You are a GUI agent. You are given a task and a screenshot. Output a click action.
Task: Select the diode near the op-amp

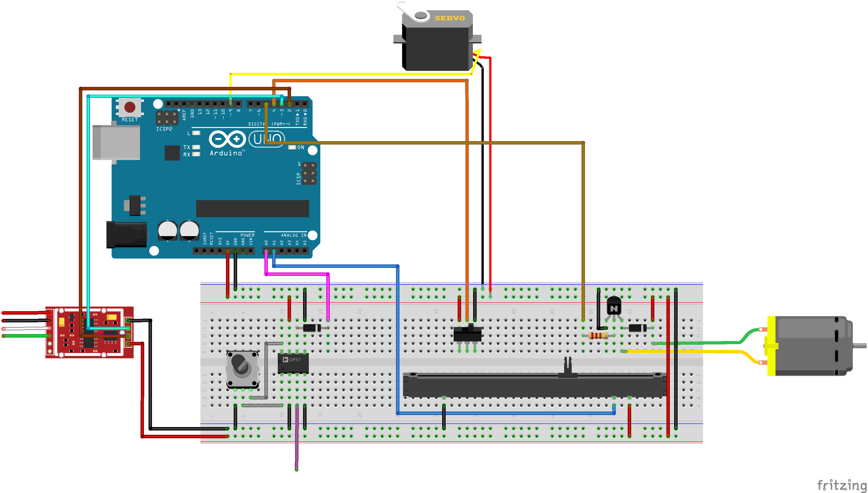click(x=312, y=328)
